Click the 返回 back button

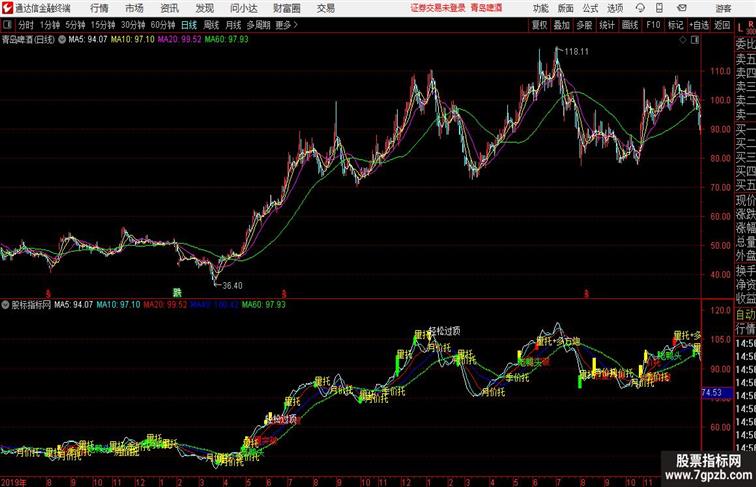722,25
